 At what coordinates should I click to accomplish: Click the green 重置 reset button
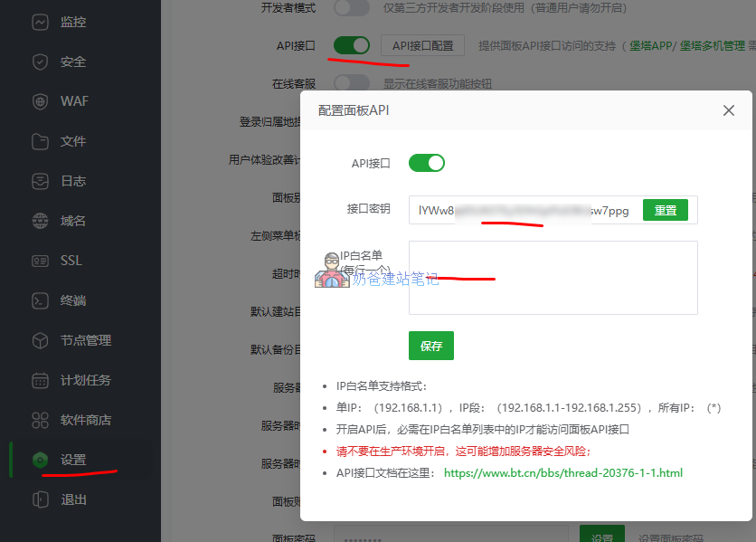[665, 210]
